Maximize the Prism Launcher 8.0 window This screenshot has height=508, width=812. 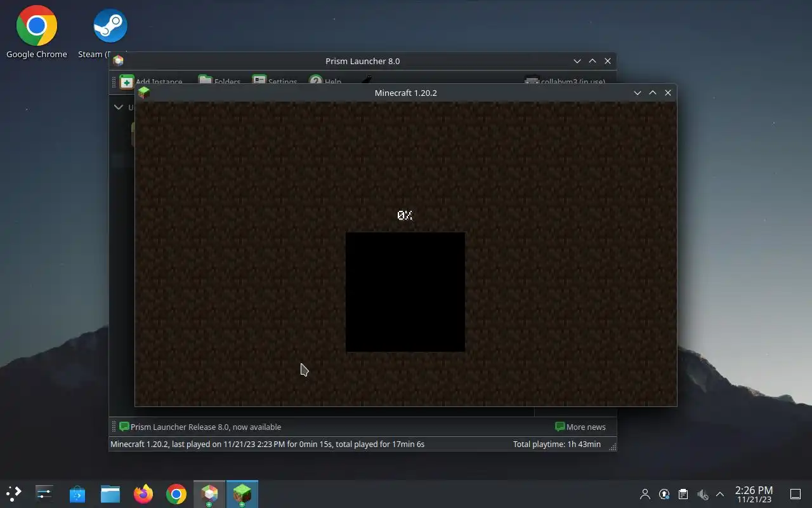click(x=593, y=61)
